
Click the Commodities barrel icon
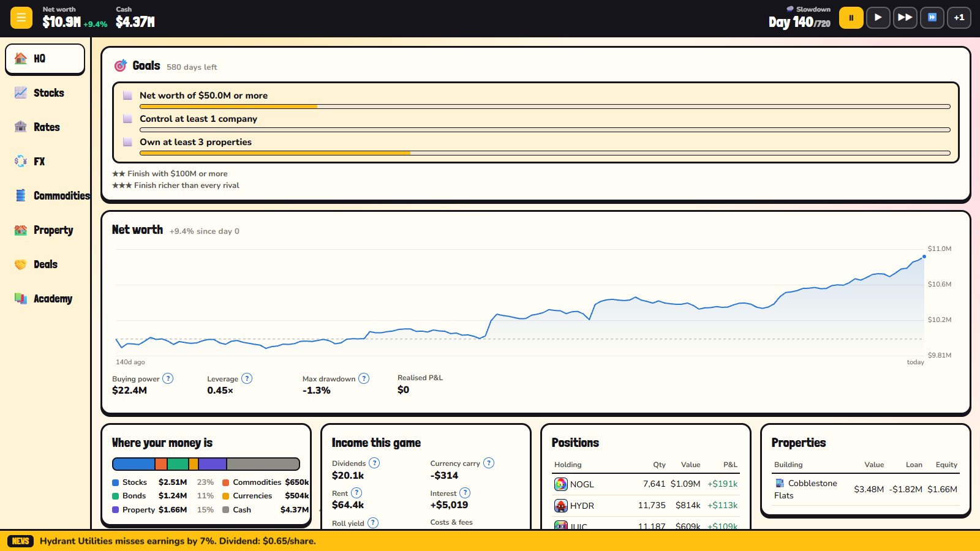(x=21, y=195)
